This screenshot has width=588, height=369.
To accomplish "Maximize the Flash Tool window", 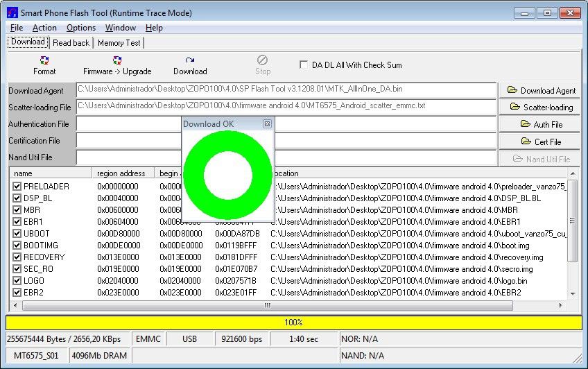I will tap(547, 12).
